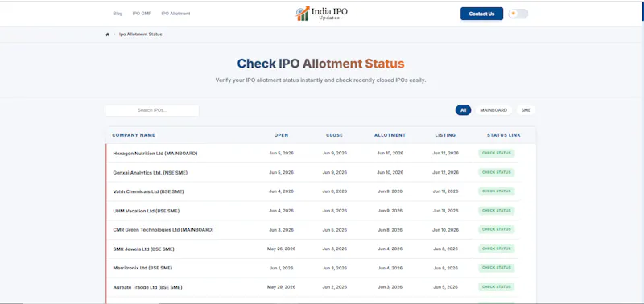This screenshot has width=644, height=304.
Task: Select the SME filter tab
Action: 526,110
